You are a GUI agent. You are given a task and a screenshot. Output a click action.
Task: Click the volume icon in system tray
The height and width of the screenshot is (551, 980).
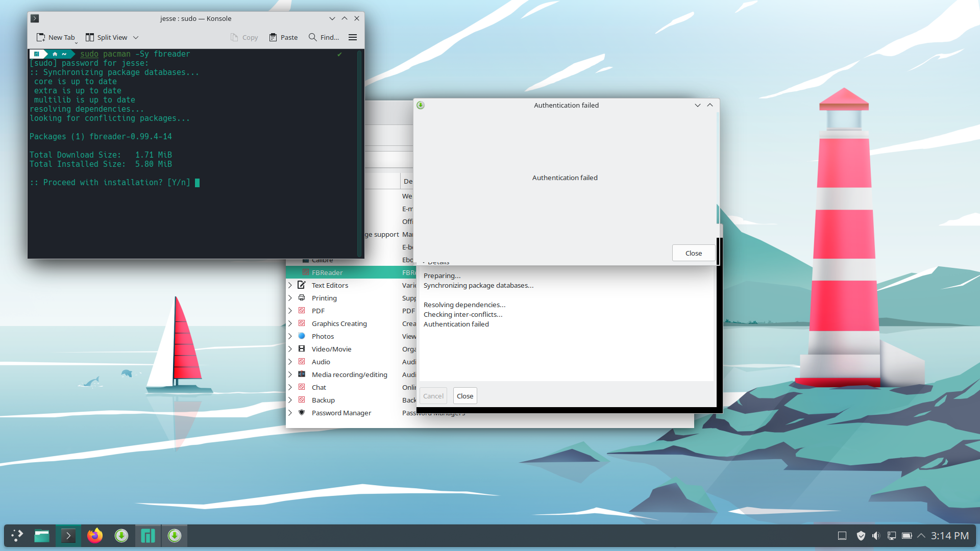(x=876, y=536)
